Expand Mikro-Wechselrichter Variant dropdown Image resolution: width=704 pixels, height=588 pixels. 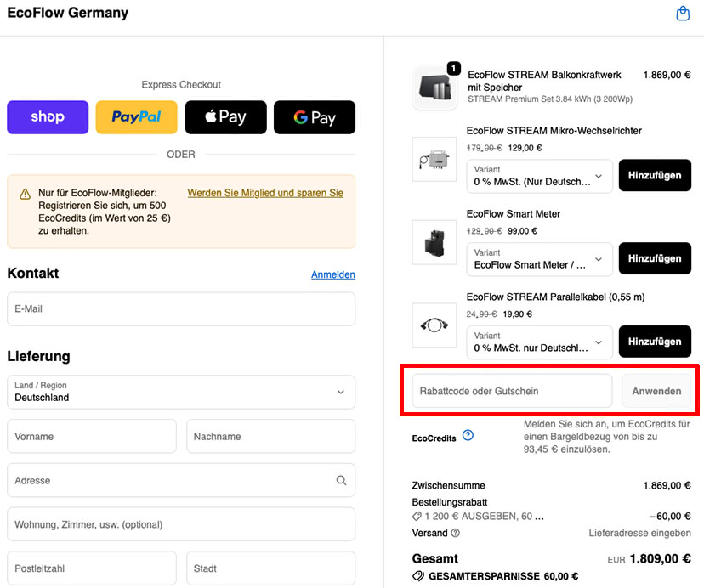tap(539, 176)
